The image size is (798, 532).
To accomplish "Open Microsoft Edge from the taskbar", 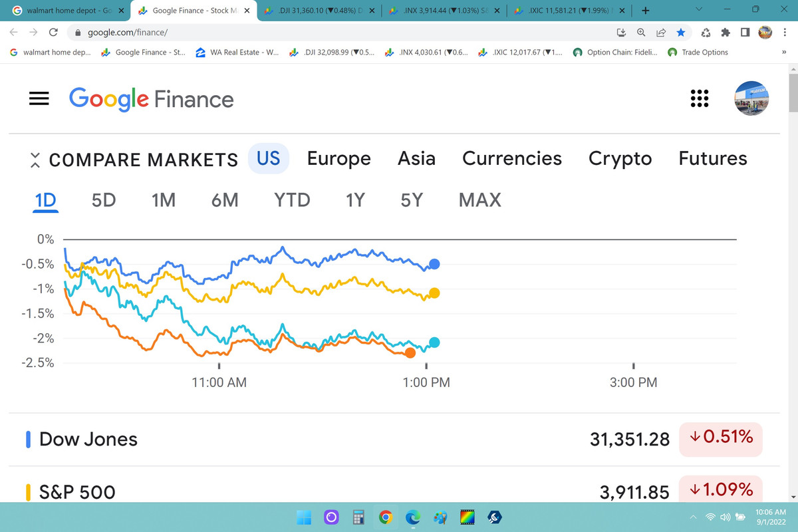I will pyautogui.click(x=413, y=517).
